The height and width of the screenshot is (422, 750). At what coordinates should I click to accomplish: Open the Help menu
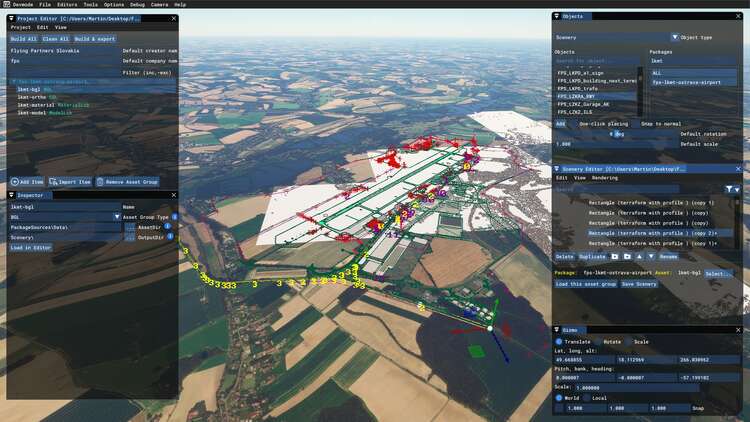pos(180,4)
